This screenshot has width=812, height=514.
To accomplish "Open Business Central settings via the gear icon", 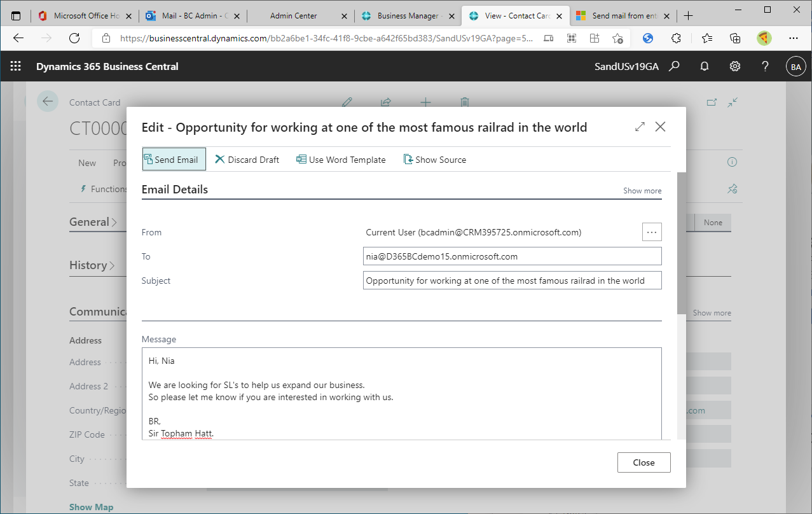I will tap(734, 66).
